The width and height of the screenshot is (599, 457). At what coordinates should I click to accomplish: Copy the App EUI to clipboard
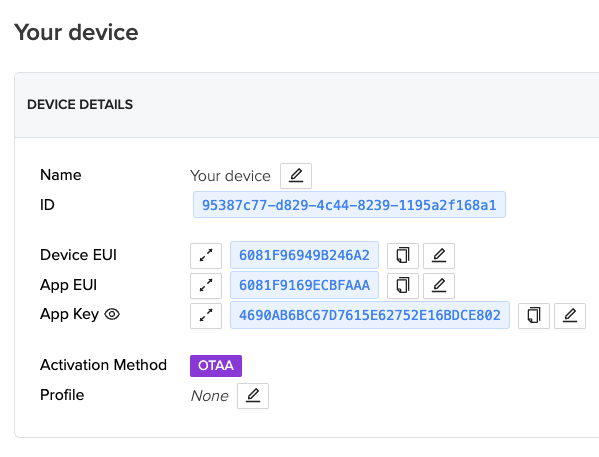point(403,285)
